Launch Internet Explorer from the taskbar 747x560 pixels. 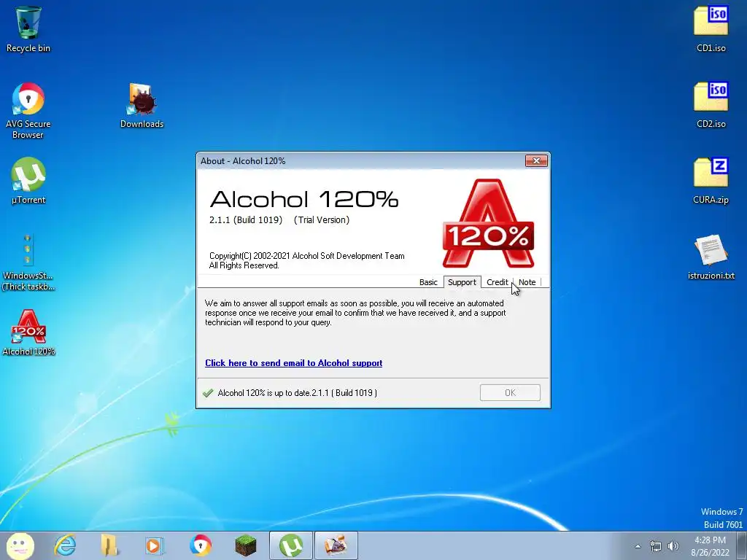[65, 545]
